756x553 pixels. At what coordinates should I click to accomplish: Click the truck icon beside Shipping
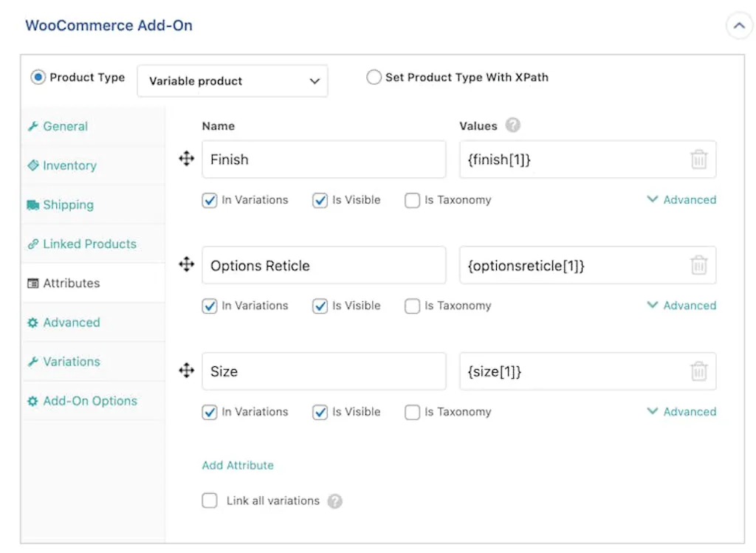tap(32, 205)
